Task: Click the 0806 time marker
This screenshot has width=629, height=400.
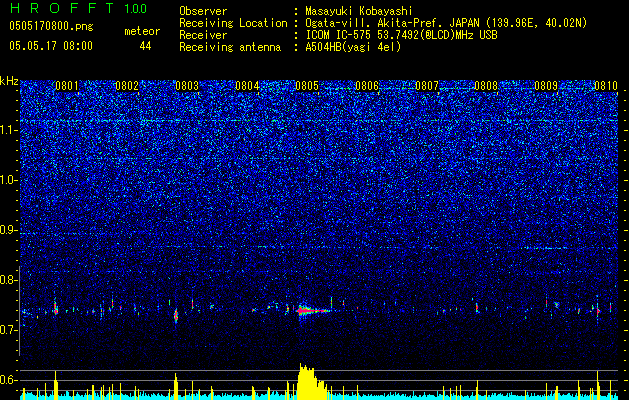Action: 367,86
